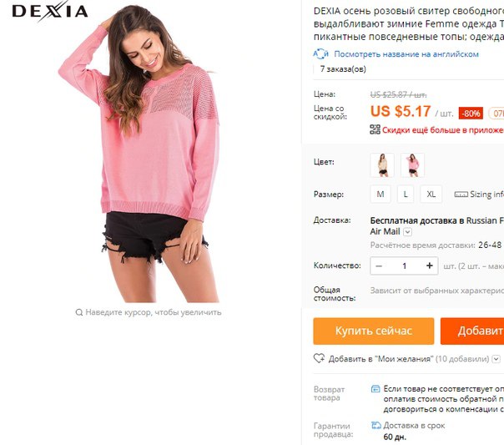504x445 pixels.
Task: Click the QR code icon for app discounts
Action: pos(375,129)
